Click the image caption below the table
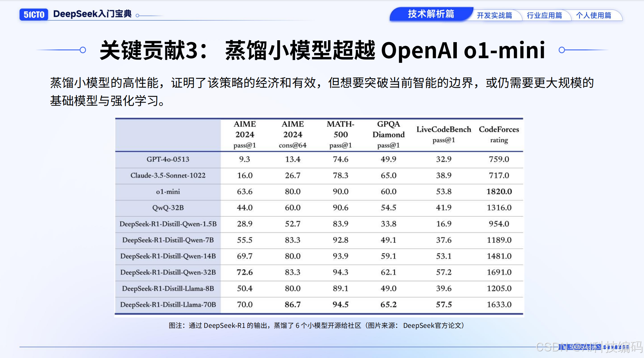This screenshot has width=644, height=358. pyautogui.click(x=316, y=326)
